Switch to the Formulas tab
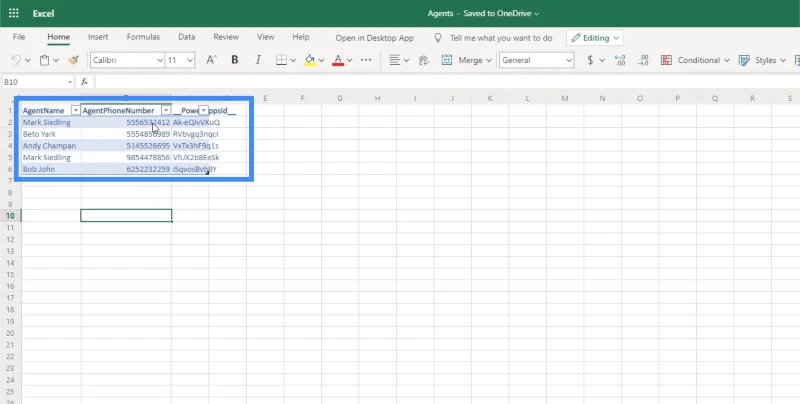 143,37
